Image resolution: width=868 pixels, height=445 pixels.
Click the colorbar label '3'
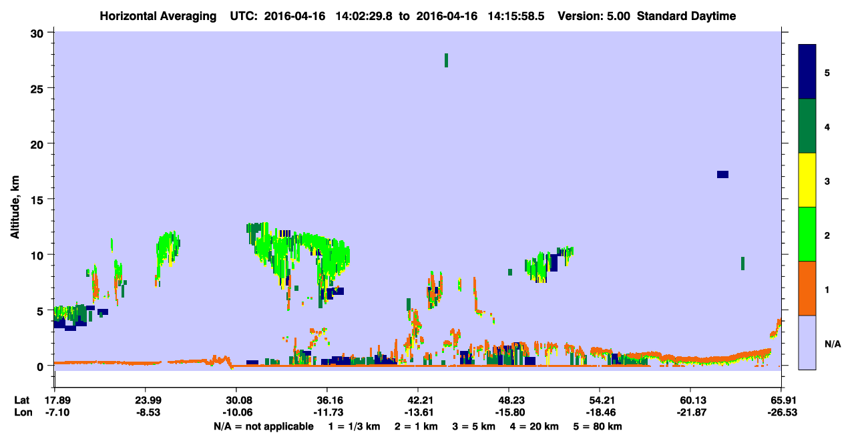coord(827,181)
